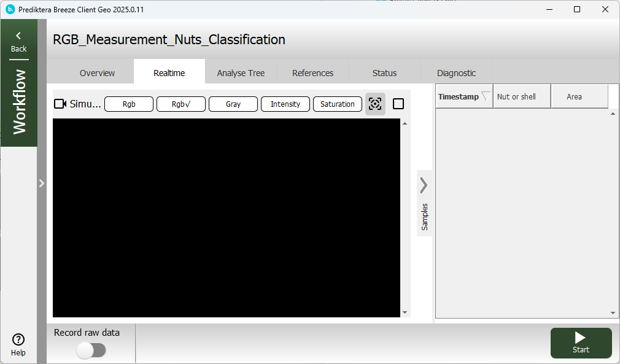Show the Saturation view
Viewport: 620px width, 364px height.
[337, 104]
